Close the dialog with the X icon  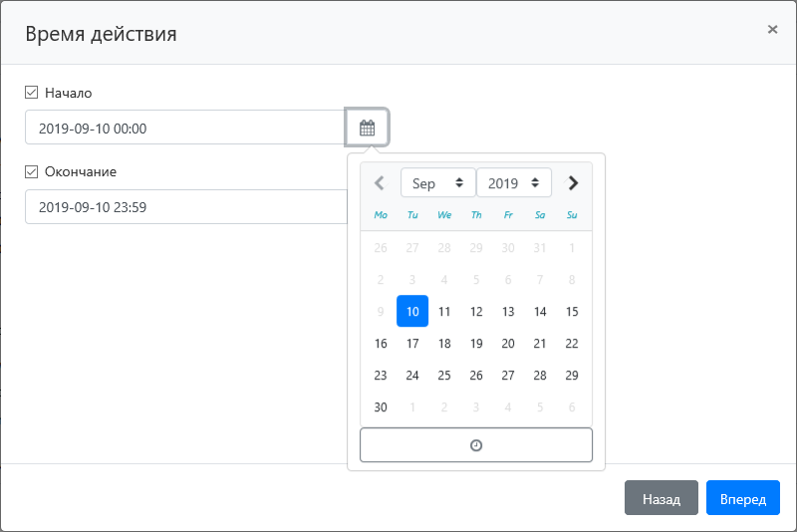[772, 30]
